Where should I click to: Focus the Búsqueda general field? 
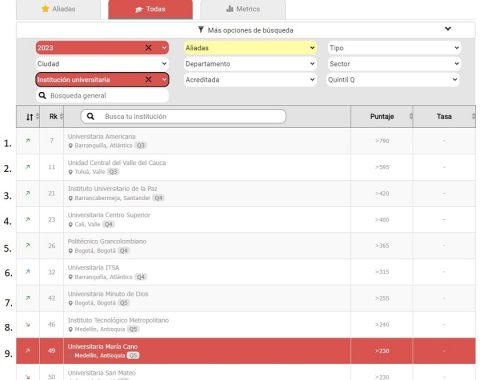coord(102,96)
